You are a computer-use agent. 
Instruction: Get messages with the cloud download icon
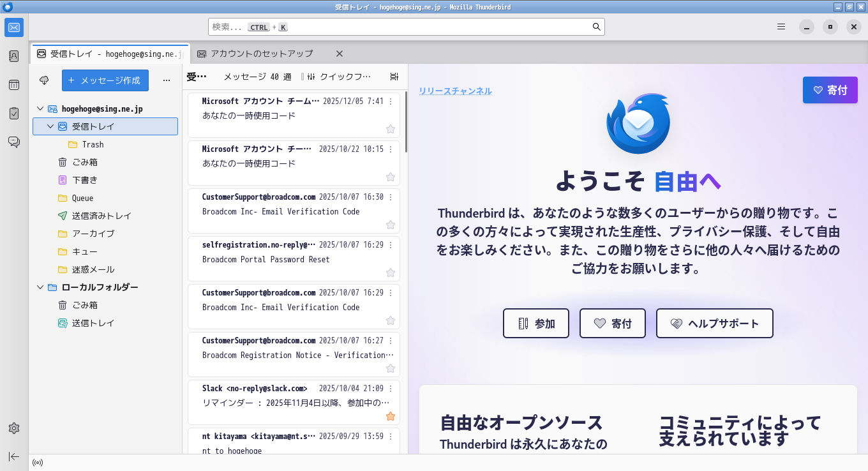pos(44,80)
